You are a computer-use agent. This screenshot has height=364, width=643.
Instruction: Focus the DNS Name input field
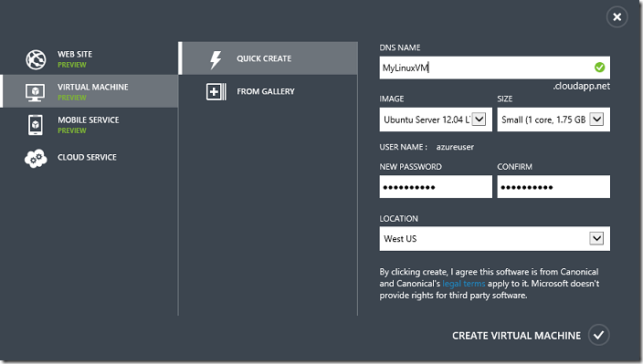pos(494,68)
